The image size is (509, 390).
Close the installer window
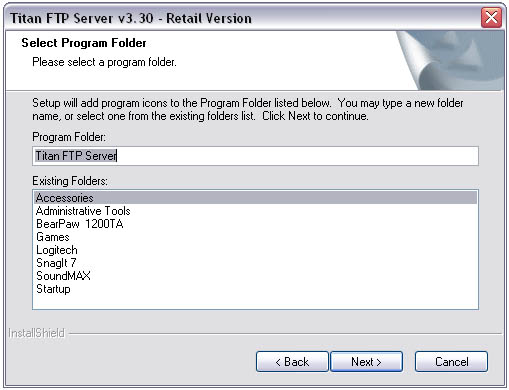pos(492,17)
